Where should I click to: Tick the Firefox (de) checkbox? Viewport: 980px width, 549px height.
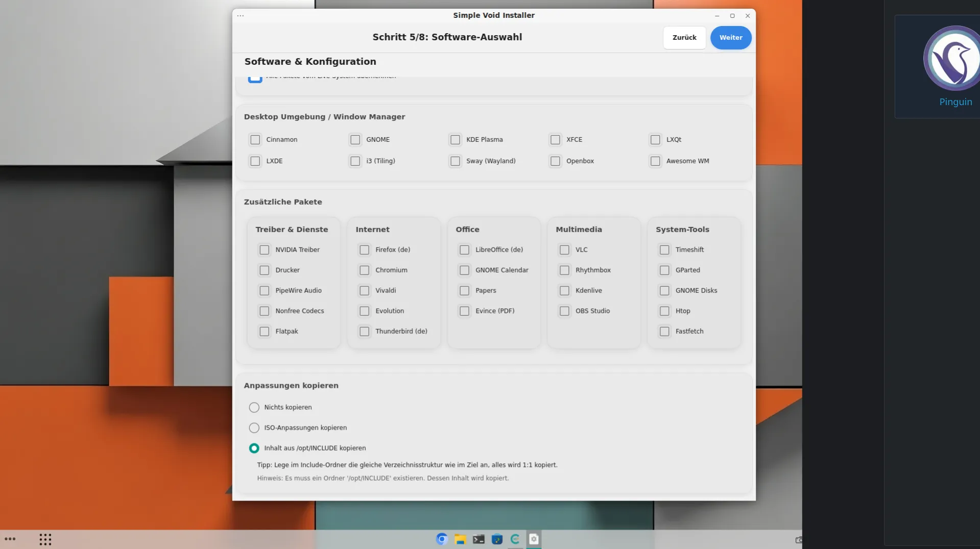pyautogui.click(x=364, y=250)
